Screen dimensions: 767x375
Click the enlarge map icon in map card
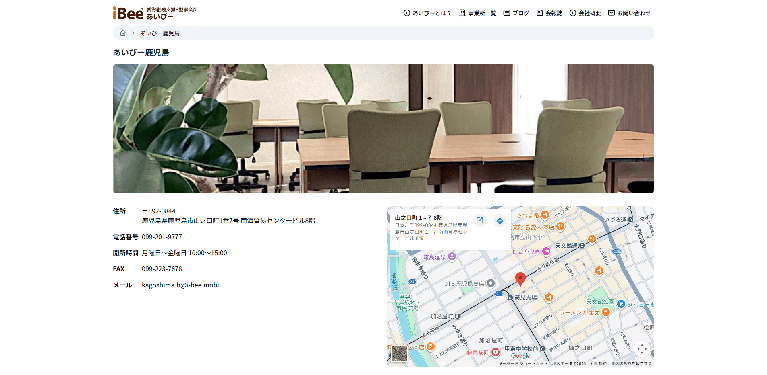coord(480,221)
